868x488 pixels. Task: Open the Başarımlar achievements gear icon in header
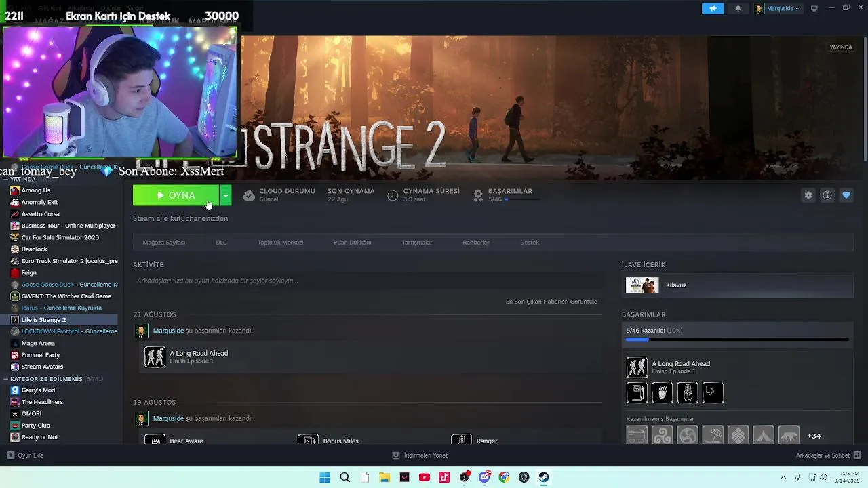tap(478, 195)
